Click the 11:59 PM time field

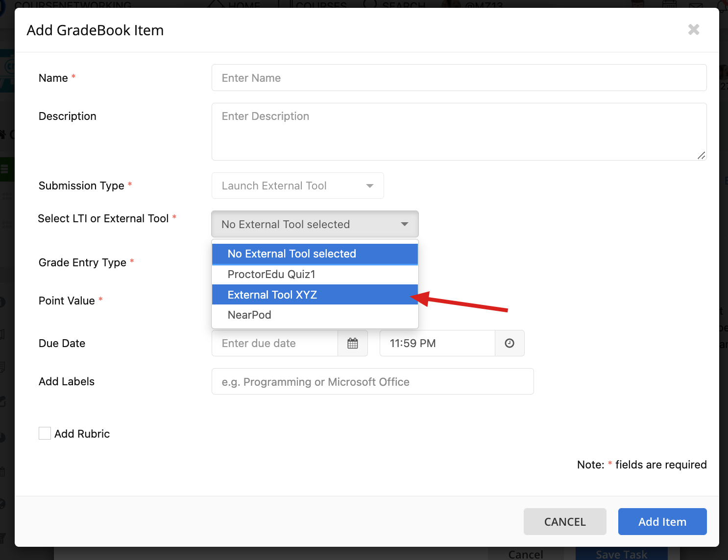(x=437, y=343)
